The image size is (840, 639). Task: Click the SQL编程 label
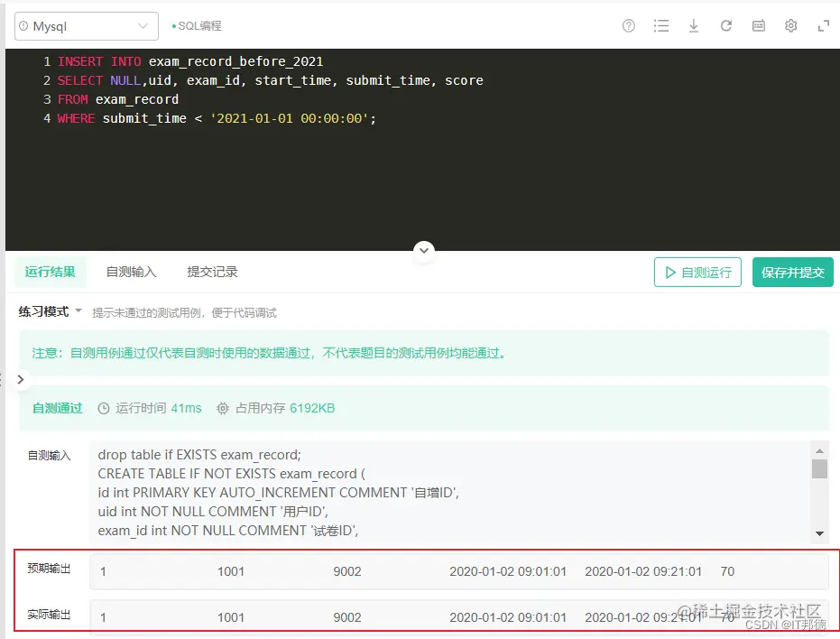199,26
